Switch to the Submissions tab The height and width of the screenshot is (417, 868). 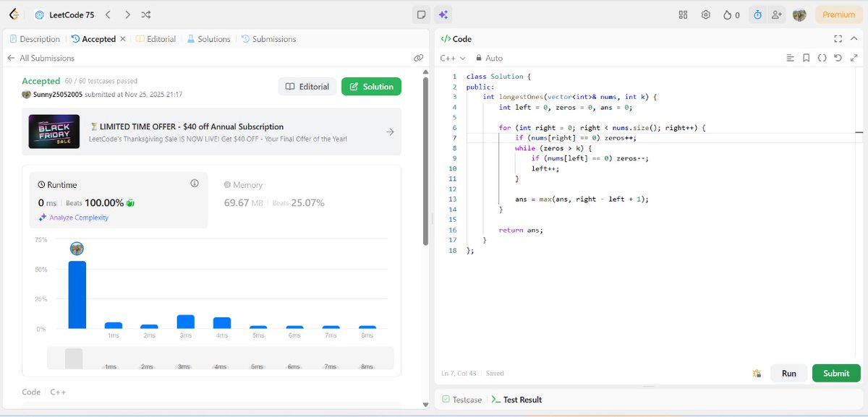[268, 38]
